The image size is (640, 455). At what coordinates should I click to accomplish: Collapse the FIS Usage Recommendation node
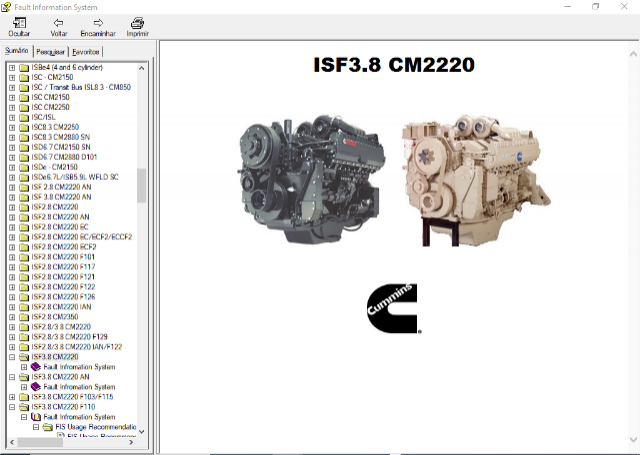pos(36,427)
